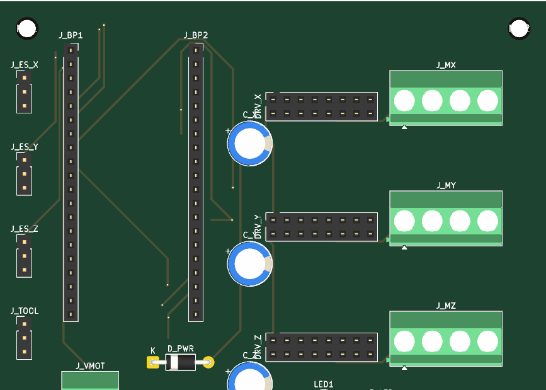Click the J_ES_Z three-pin connector
The image size is (546, 390).
pyautogui.click(x=24, y=256)
